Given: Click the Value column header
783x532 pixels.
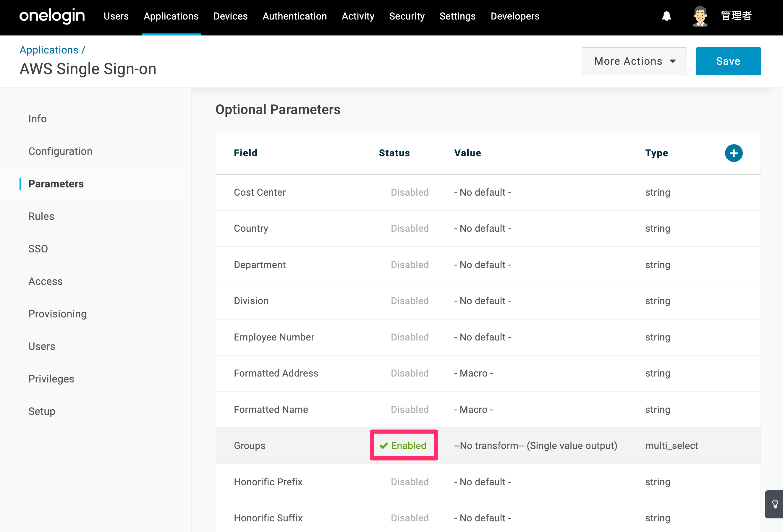Looking at the screenshot, I should click(x=468, y=153).
